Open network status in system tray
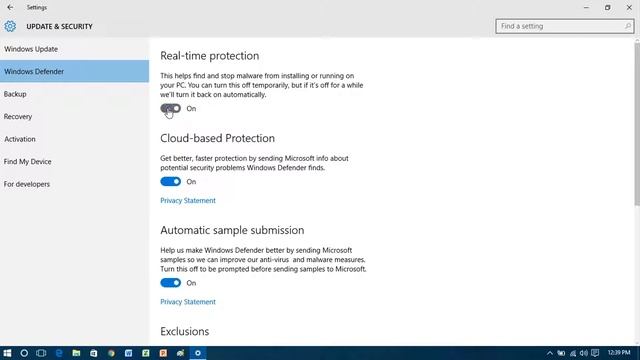640x360 pixels. (x=573, y=353)
